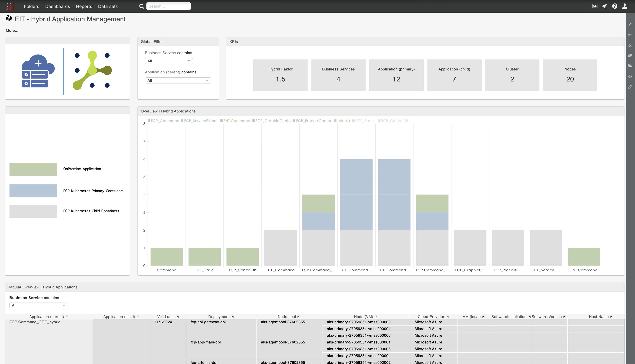Switch to the Reports menu item
635x364 pixels.
coord(84,6)
